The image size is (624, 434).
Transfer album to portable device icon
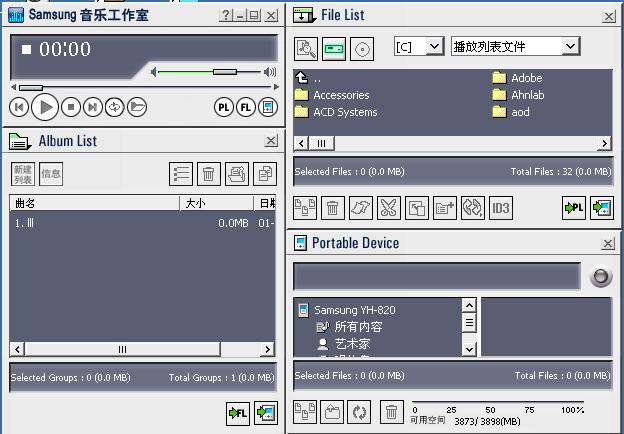(x=266, y=413)
